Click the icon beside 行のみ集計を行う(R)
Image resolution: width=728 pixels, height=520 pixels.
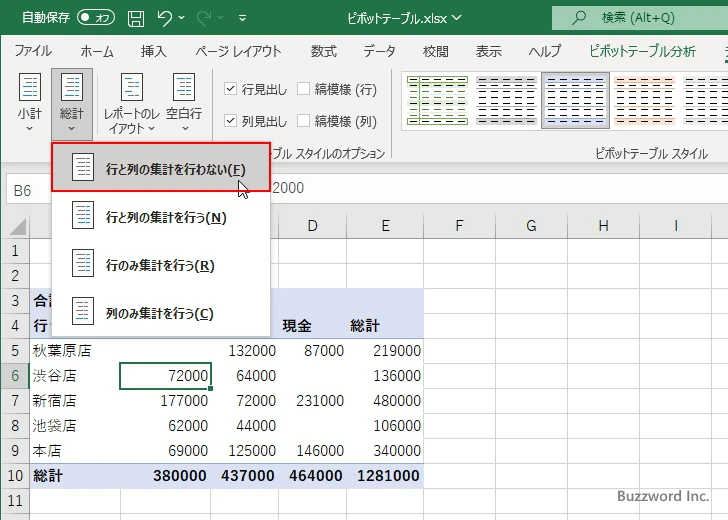[x=83, y=263]
